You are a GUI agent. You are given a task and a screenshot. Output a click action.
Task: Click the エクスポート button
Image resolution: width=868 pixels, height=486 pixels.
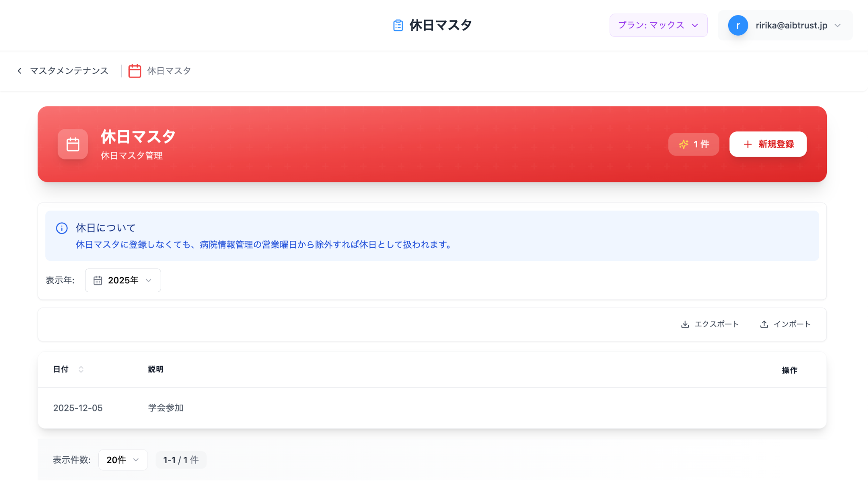pyautogui.click(x=716, y=324)
